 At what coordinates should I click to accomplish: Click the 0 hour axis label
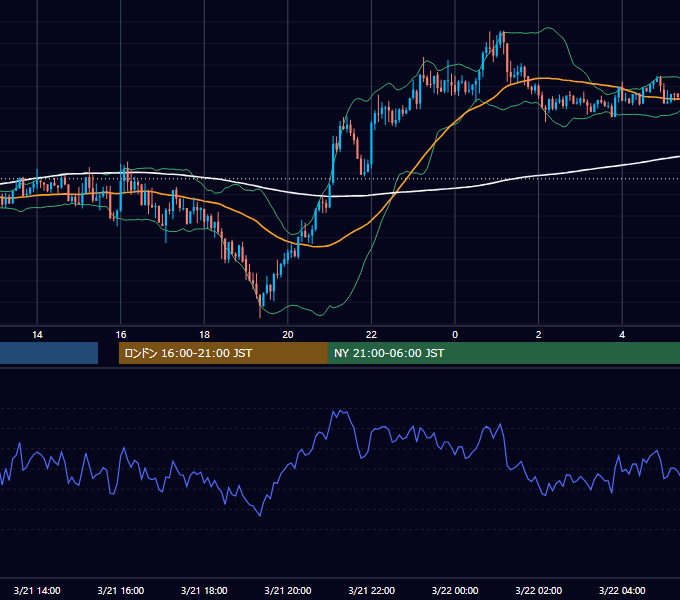pos(455,335)
